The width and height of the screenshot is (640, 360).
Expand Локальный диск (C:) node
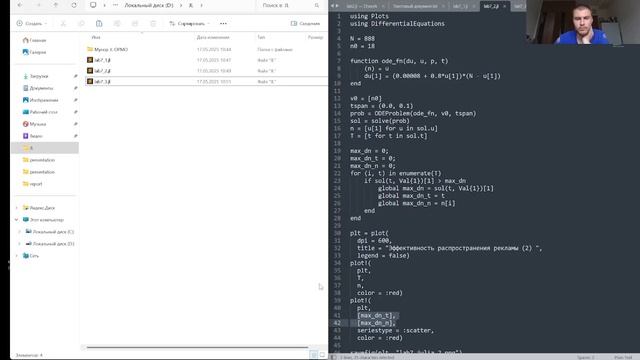pos(20,232)
